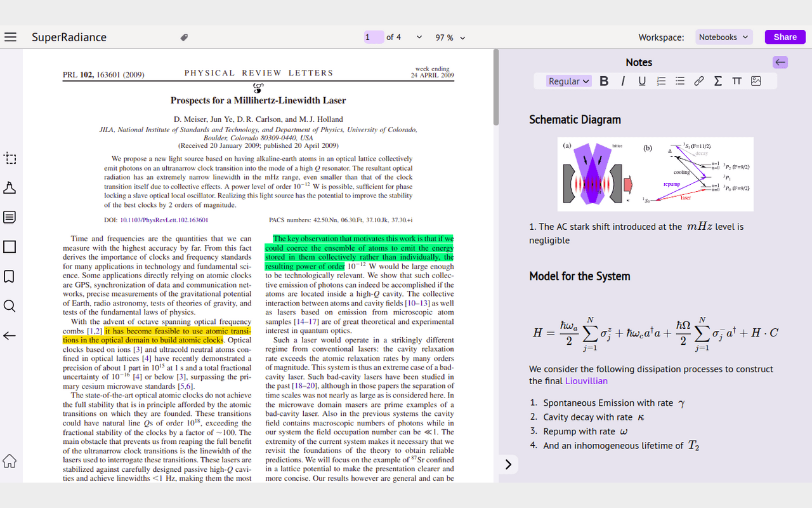The image size is (812, 508).
Task: Click the 'week ending 24 APRIL 2009' header
Action: click(x=432, y=72)
